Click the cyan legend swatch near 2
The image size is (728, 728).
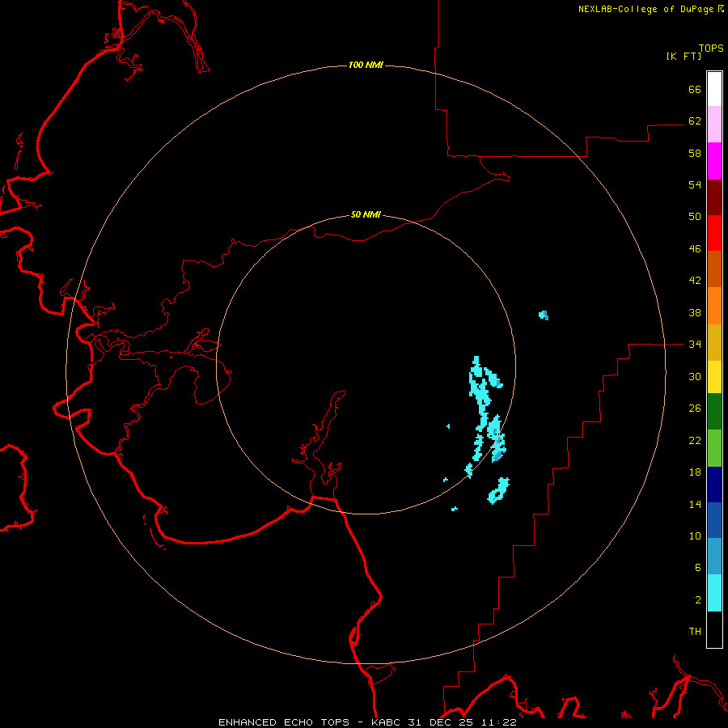714,593
